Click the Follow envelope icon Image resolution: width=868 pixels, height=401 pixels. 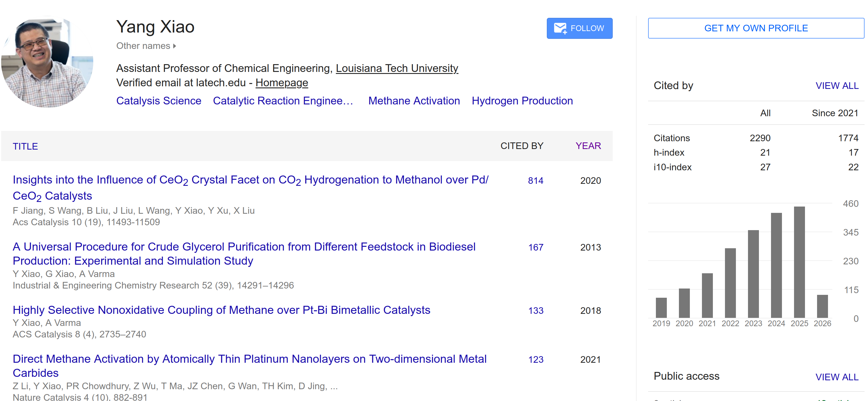(561, 28)
